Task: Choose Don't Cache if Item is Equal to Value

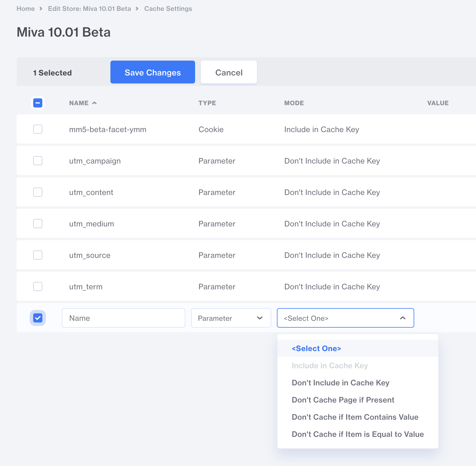Action: 358,434
